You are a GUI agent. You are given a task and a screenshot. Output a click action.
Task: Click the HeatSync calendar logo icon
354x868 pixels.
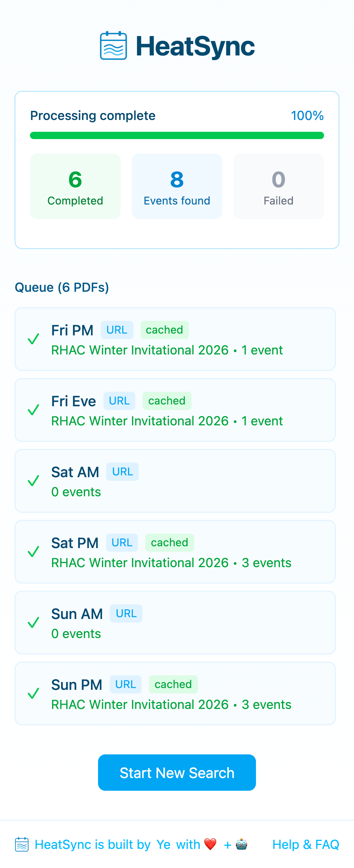click(x=113, y=46)
